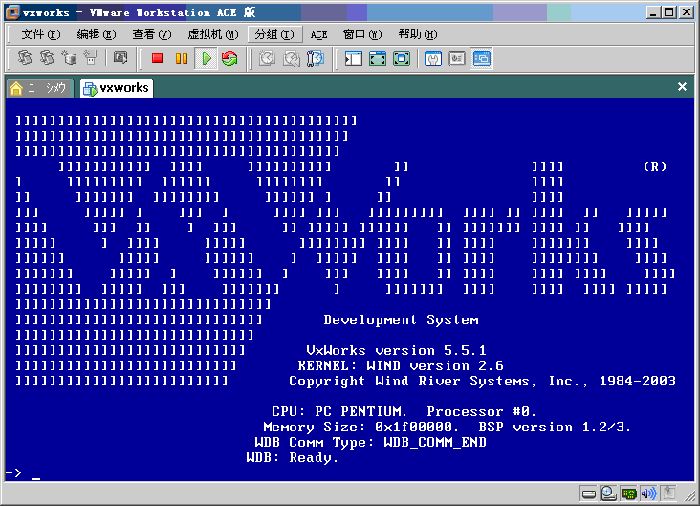Select the console view icon
The image size is (700, 506).
click(x=482, y=58)
